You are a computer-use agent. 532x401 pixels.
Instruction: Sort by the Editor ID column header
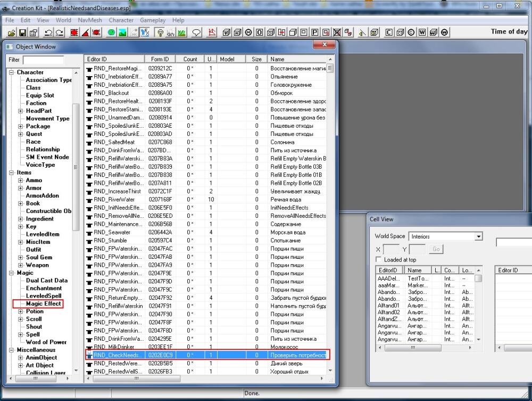114,59
